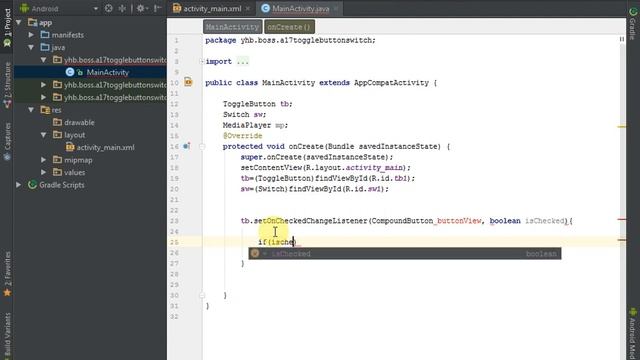Close the activity_main.xml tab
Viewport: 640px width, 360px height.
pyautogui.click(x=247, y=9)
